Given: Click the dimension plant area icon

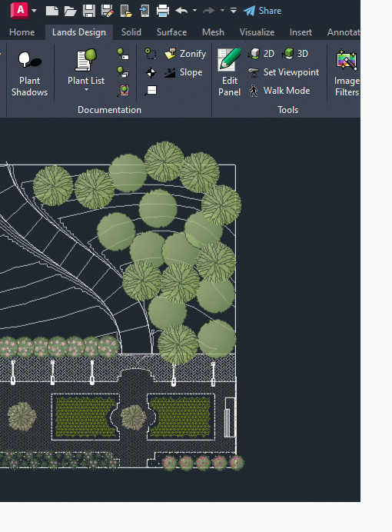Looking at the screenshot, I should [151, 54].
